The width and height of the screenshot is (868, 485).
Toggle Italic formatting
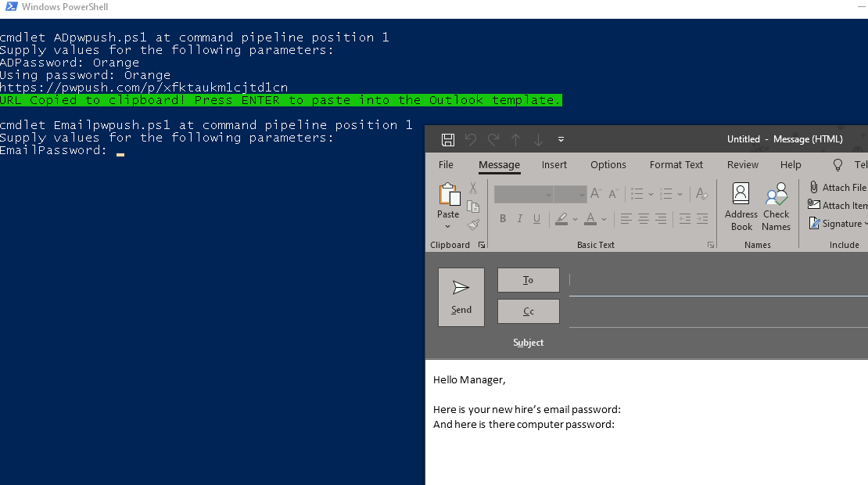(x=519, y=219)
